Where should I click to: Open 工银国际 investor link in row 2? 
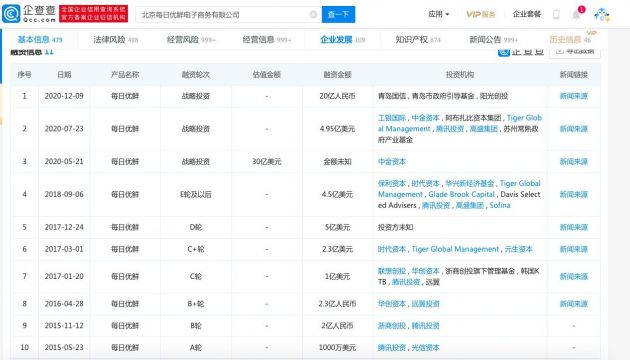392,118
